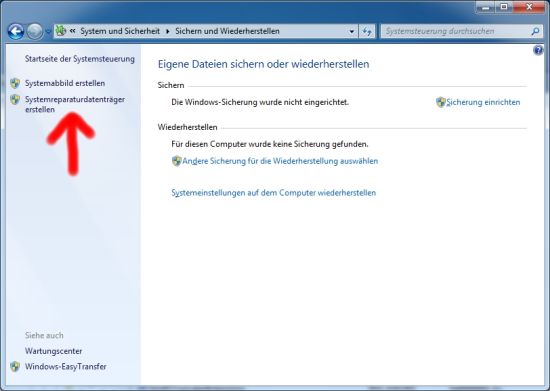Open 'Windows-EasyTransfer' link
Viewport: 550px width, 391px height.
pos(66,366)
